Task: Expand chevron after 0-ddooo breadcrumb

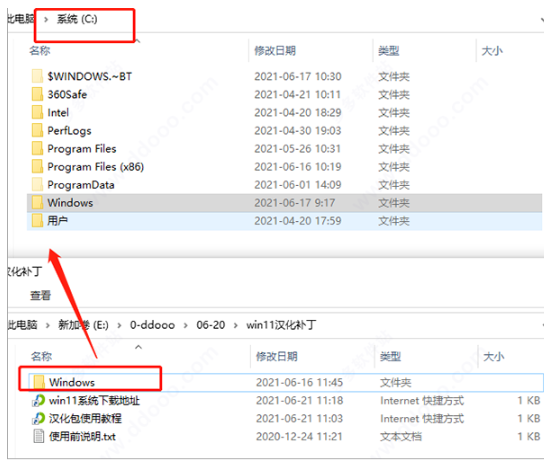Action: coord(186,326)
